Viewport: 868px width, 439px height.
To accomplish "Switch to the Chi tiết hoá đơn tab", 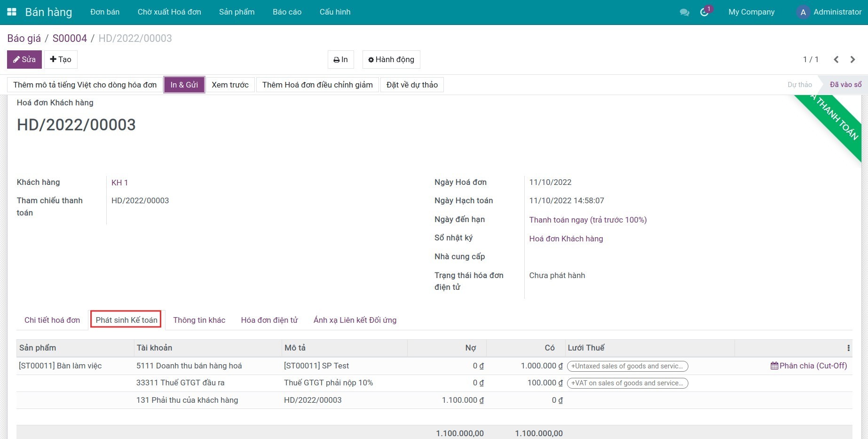I will click(52, 320).
